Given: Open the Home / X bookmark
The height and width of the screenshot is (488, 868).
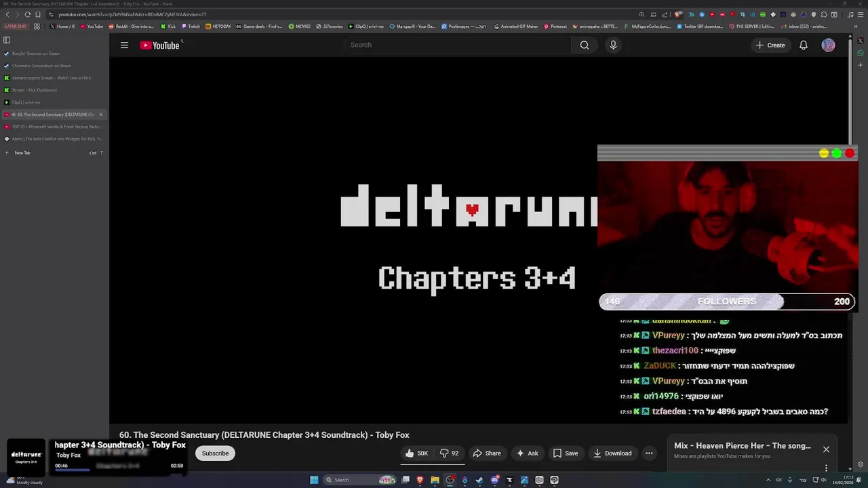Looking at the screenshot, I should 62,26.
